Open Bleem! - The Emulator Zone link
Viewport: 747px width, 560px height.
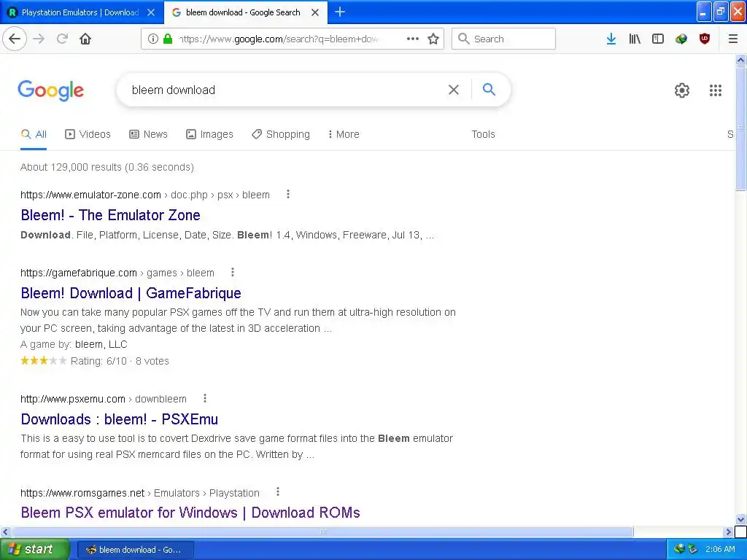click(111, 215)
